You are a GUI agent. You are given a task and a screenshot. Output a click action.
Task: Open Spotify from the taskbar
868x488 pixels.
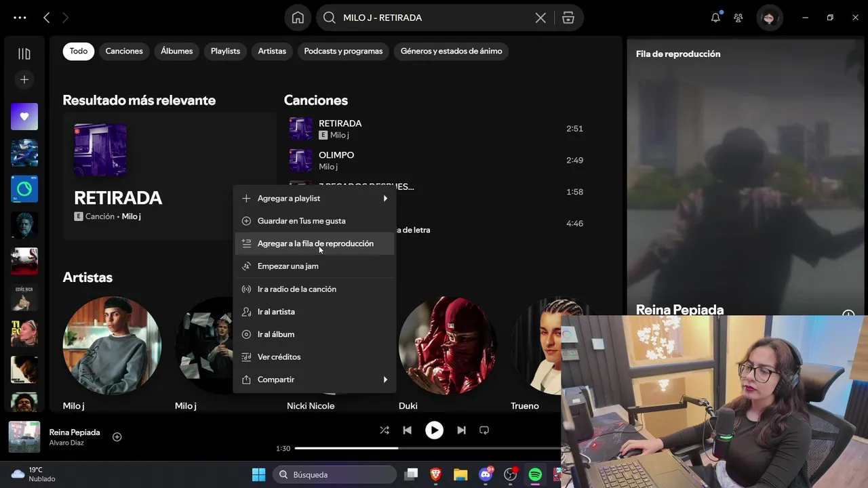(x=535, y=474)
